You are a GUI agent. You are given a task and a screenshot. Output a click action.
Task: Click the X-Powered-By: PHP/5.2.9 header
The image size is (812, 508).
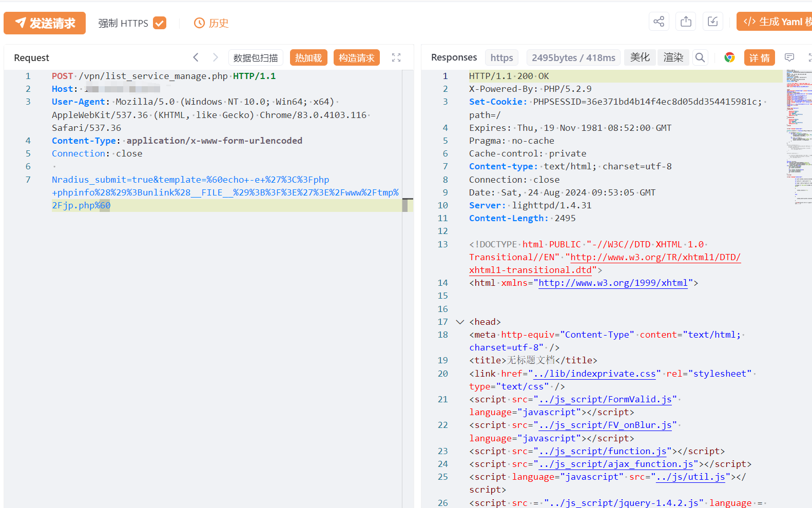click(530, 89)
